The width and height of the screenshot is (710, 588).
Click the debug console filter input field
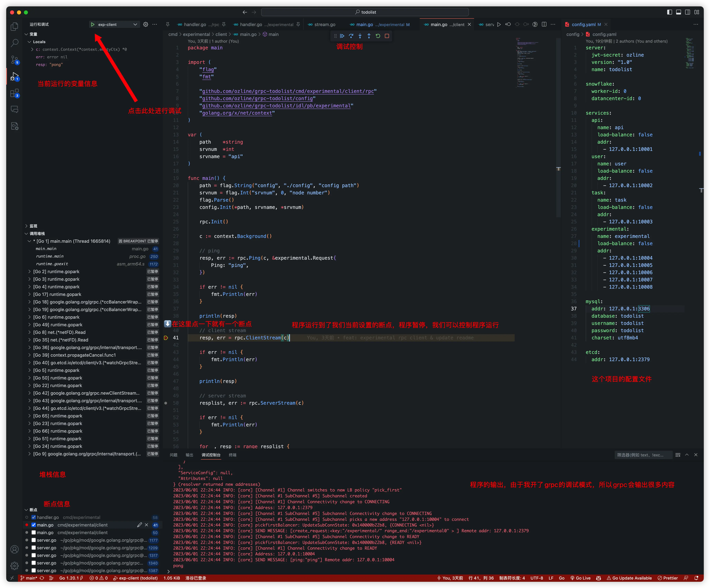point(642,455)
